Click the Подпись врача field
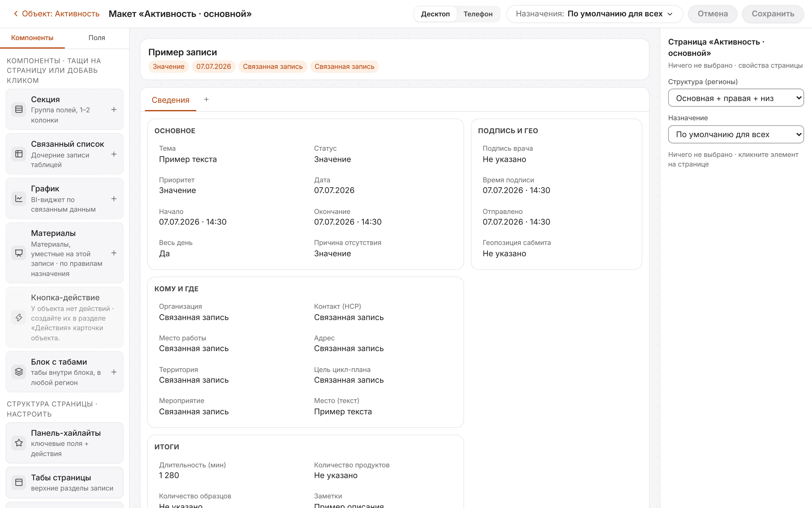 pyautogui.click(x=556, y=154)
